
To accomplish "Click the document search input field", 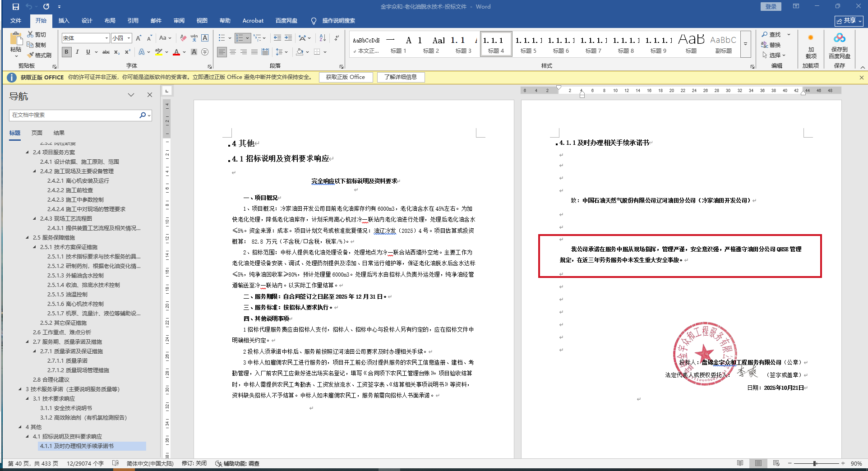I will pos(74,115).
